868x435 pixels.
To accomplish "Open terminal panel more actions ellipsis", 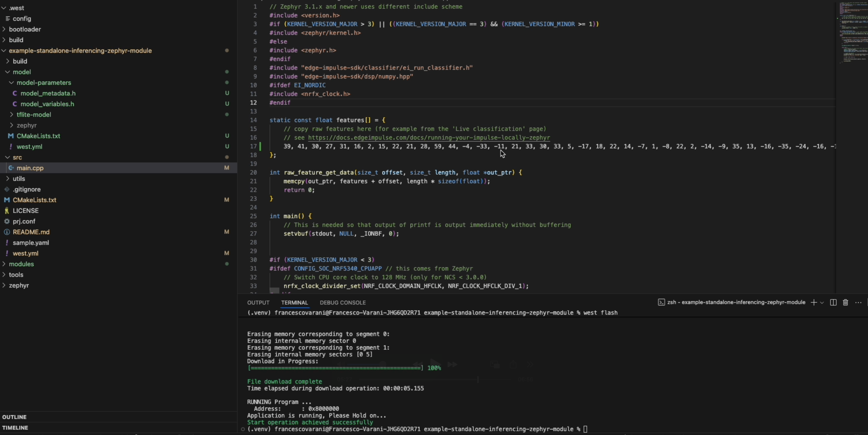I will (x=858, y=302).
